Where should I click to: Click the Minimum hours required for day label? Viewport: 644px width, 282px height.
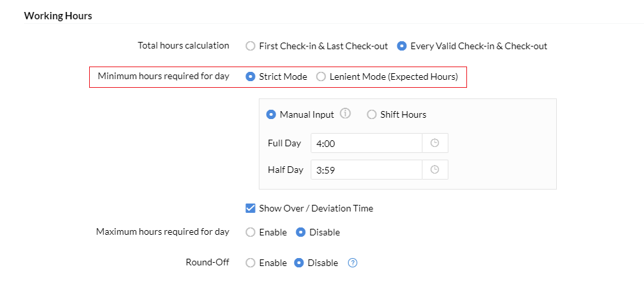[164, 76]
